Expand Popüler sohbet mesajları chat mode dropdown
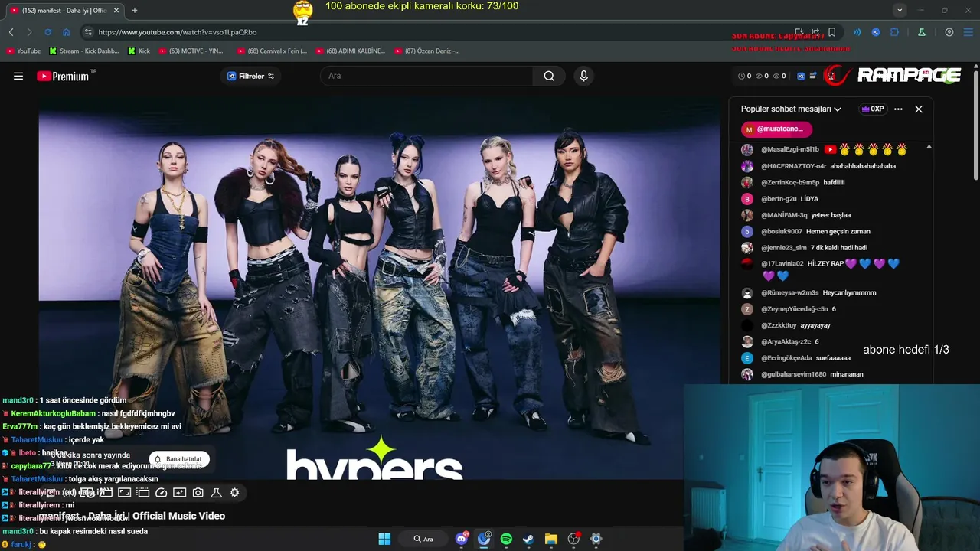 point(791,109)
